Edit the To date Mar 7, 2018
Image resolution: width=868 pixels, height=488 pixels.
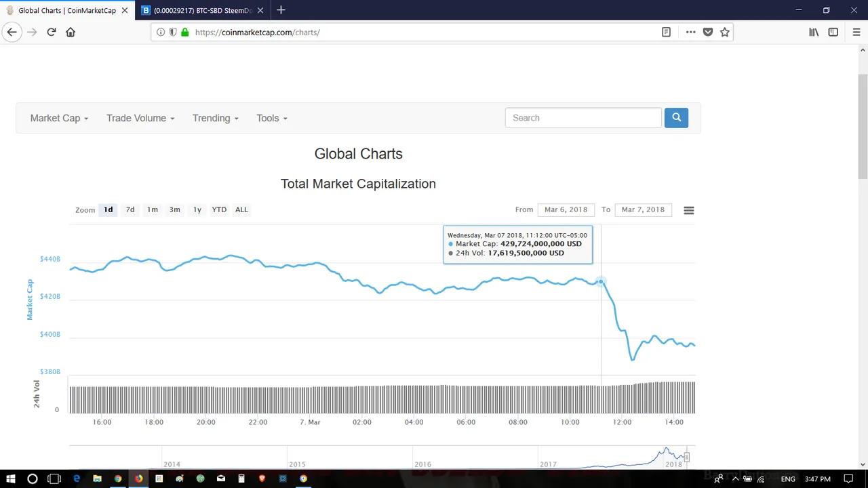[643, 209]
